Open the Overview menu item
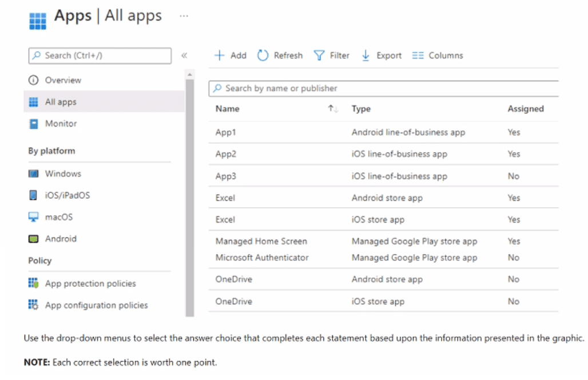Image resolution: width=588 pixels, height=380 pixels. pos(63,80)
